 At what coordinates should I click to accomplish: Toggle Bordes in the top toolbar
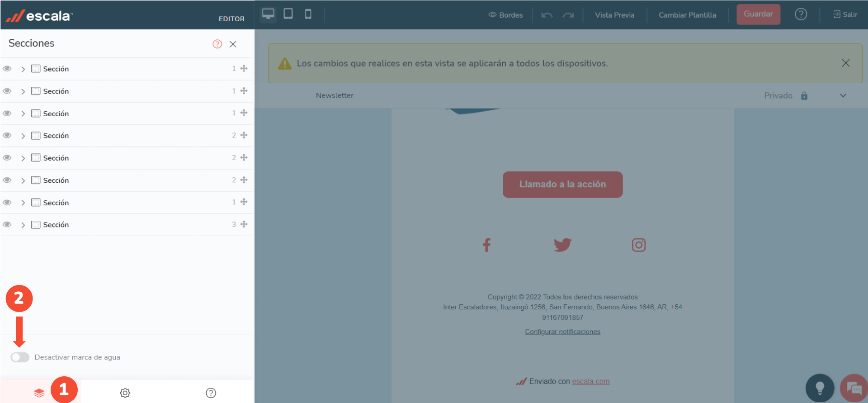click(x=505, y=15)
